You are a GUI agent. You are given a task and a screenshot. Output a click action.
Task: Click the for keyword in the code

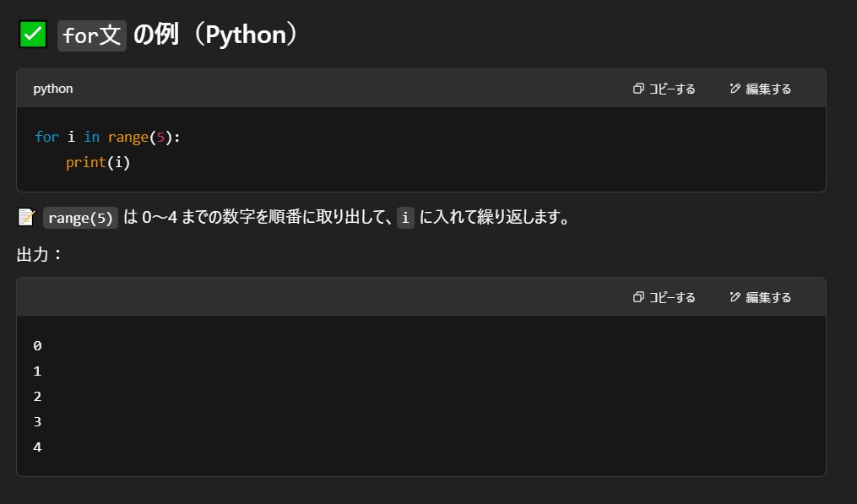(46, 137)
